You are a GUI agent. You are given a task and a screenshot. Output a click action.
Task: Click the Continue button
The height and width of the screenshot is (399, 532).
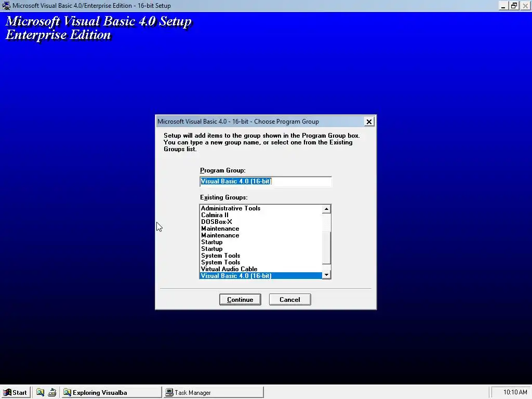click(x=240, y=299)
